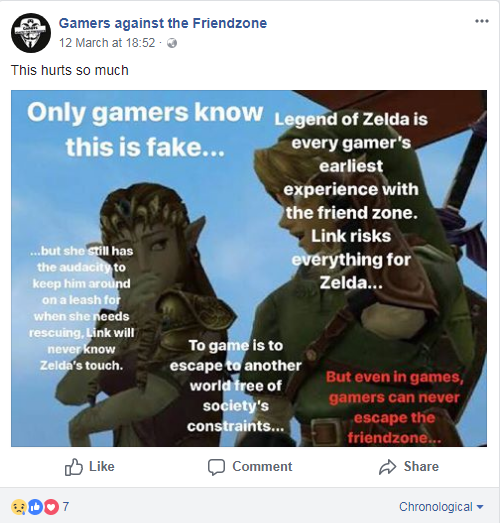The height and width of the screenshot is (523, 500).
Task: Open the Gamers against the Friendzone page link
Action: (163, 23)
